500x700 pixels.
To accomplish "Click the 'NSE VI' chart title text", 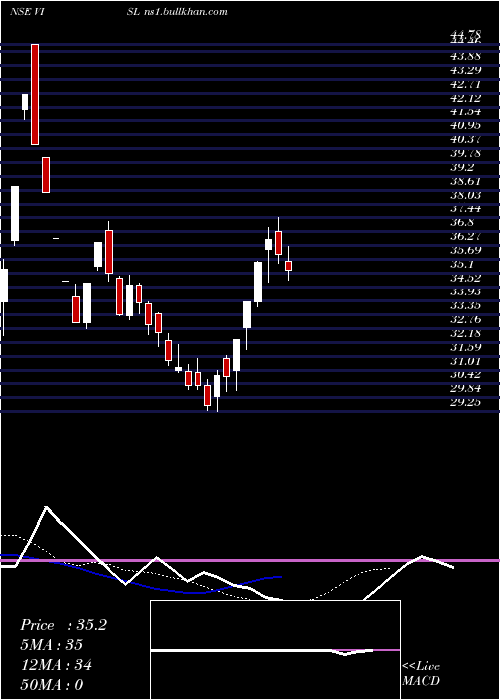I will (x=26, y=12).
